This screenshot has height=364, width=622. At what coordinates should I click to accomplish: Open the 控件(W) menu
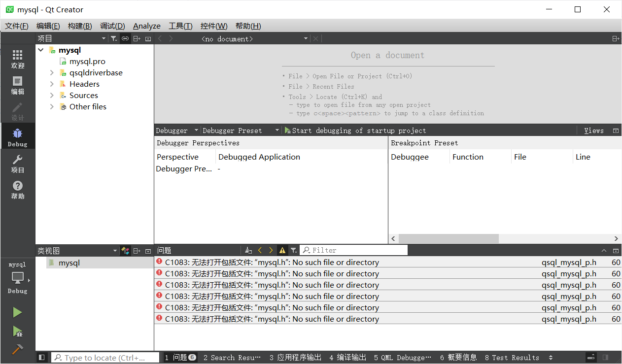tap(214, 26)
